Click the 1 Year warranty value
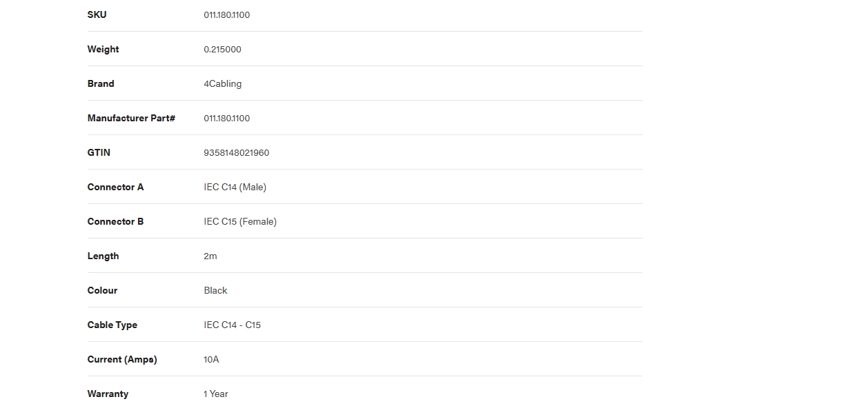868x417 pixels. 216,394
